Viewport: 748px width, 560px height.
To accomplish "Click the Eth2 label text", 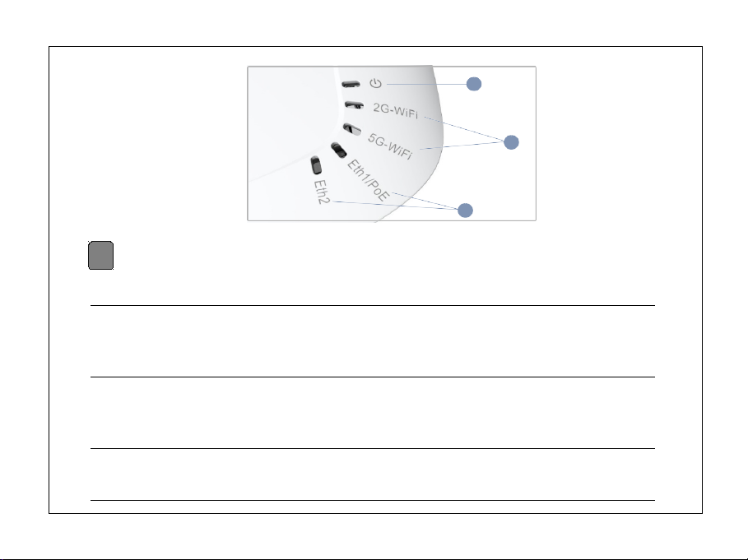I will click(x=322, y=192).
